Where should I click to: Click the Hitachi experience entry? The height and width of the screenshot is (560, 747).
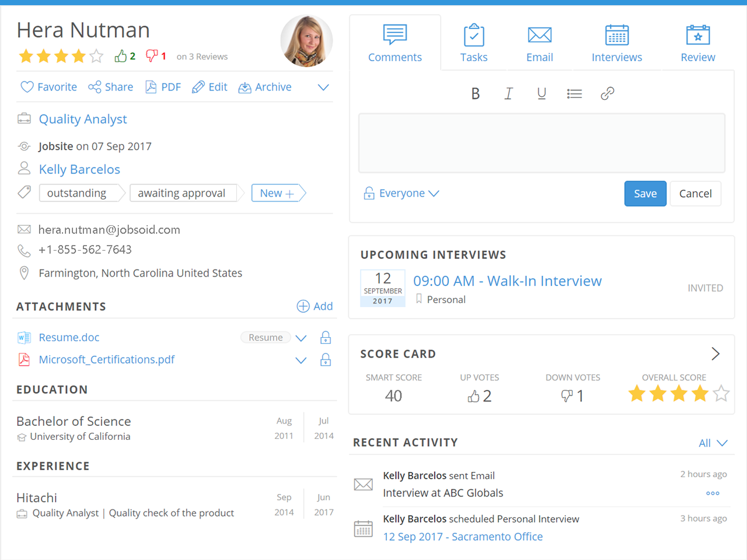pyautogui.click(x=37, y=498)
